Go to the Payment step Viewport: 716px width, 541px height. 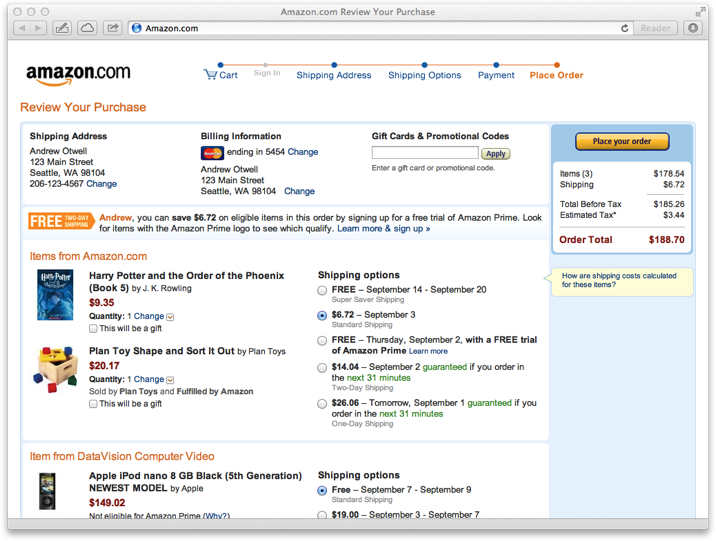click(x=496, y=75)
